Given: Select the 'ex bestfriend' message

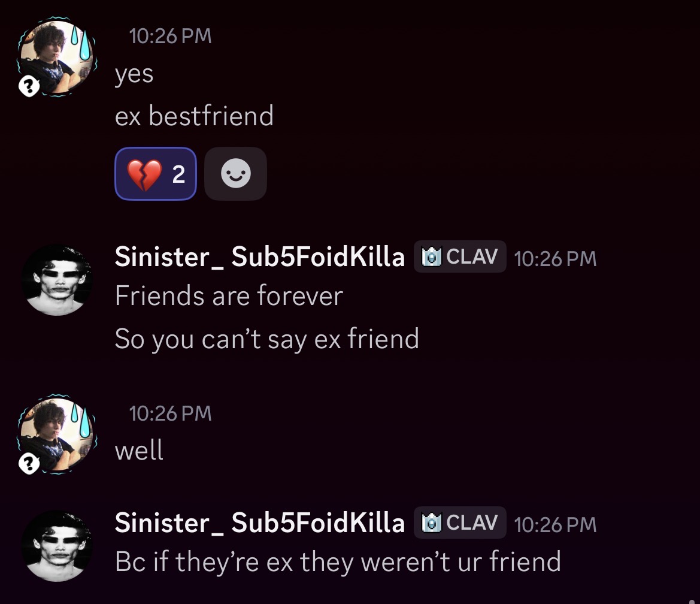Looking at the screenshot, I should pyautogui.click(x=194, y=116).
